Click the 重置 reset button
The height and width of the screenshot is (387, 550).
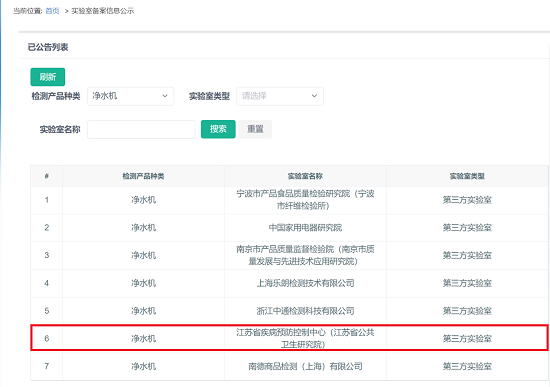(255, 129)
